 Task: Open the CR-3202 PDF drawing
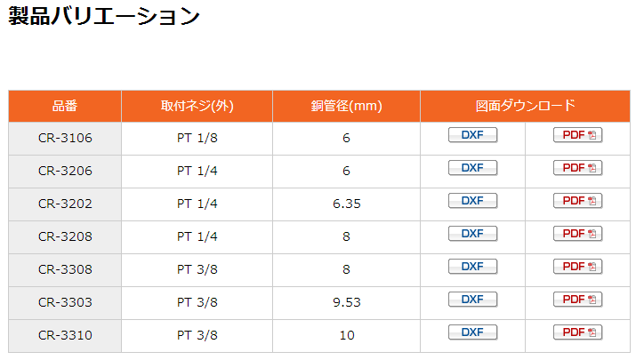tap(577, 201)
